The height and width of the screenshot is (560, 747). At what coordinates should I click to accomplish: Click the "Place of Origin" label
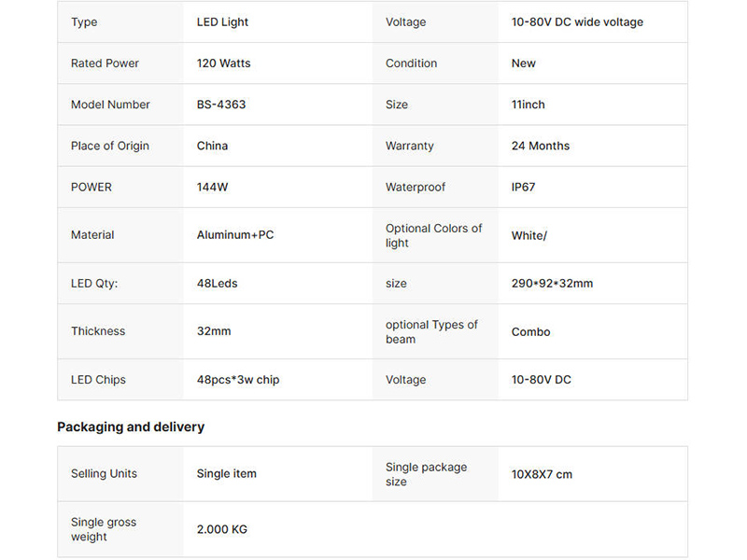(x=109, y=146)
